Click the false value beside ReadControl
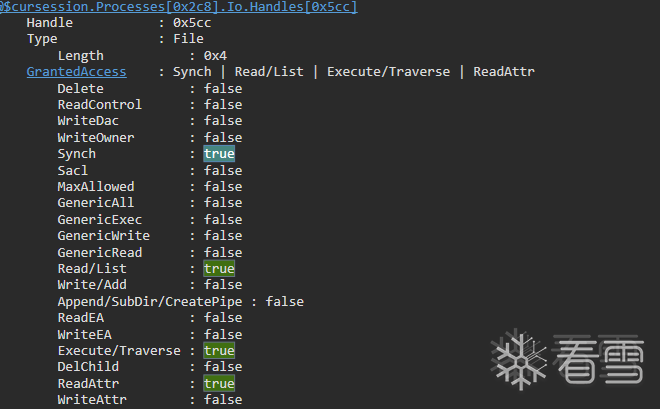The height and width of the screenshot is (409, 660). pos(223,105)
